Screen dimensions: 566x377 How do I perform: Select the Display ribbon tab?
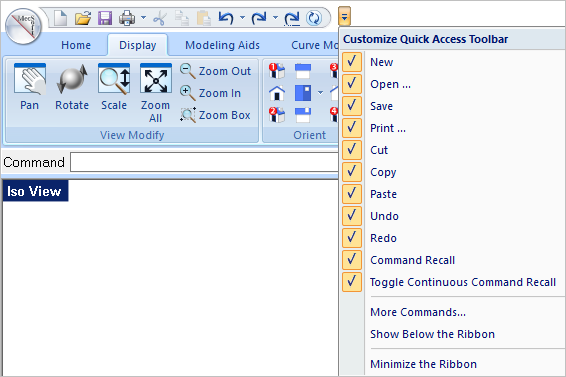[x=138, y=45]
